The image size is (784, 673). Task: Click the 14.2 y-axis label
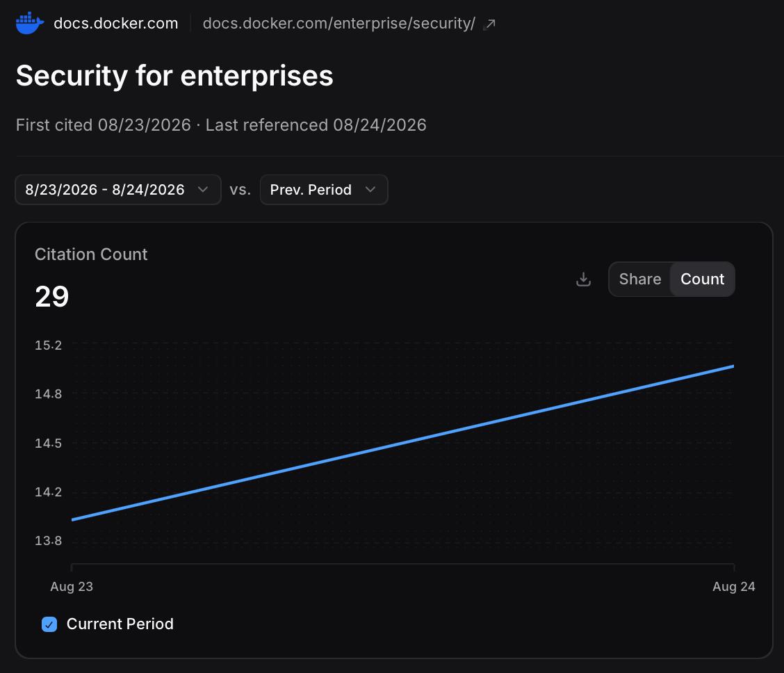(49, 492)
